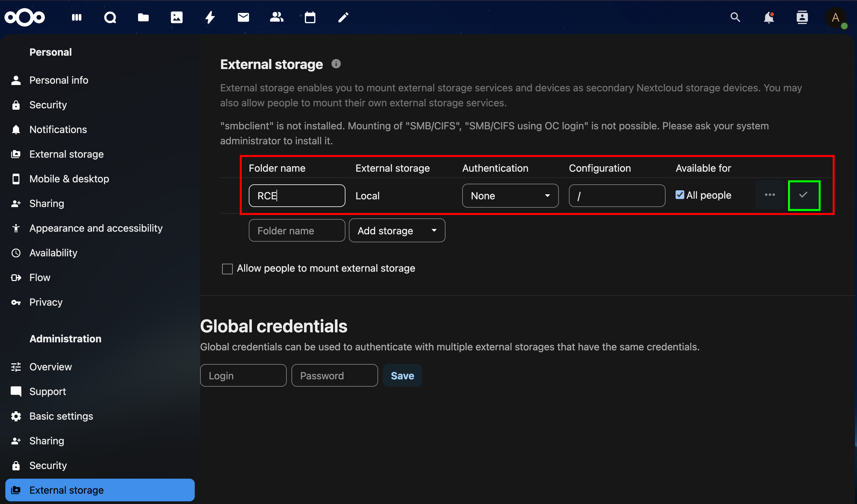Image resolution: width=857 pixels, height=504 pixels.
Task: Click the Nextcloud logo
Action: click(24, 17)
